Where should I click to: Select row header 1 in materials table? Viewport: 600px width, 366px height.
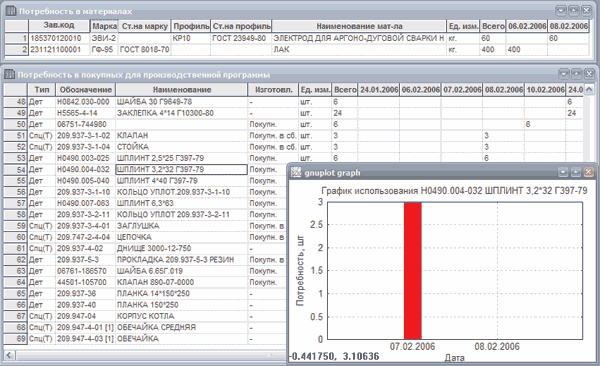click(16, 38)
